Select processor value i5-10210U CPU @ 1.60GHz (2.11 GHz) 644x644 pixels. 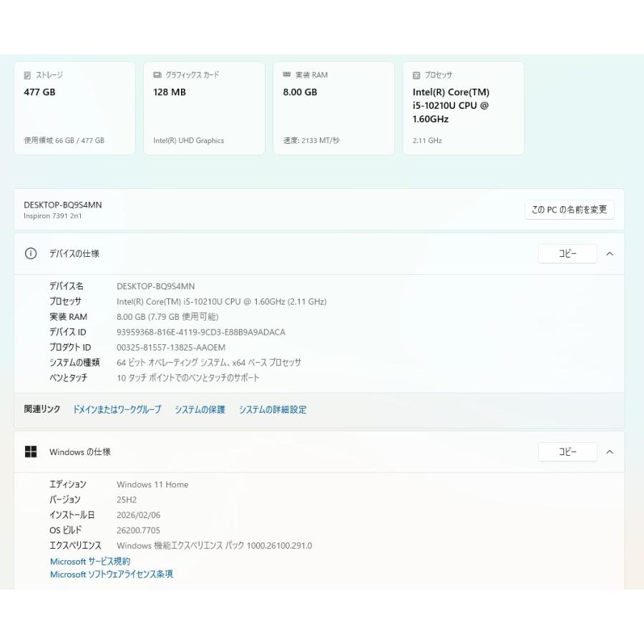[222, 301]
